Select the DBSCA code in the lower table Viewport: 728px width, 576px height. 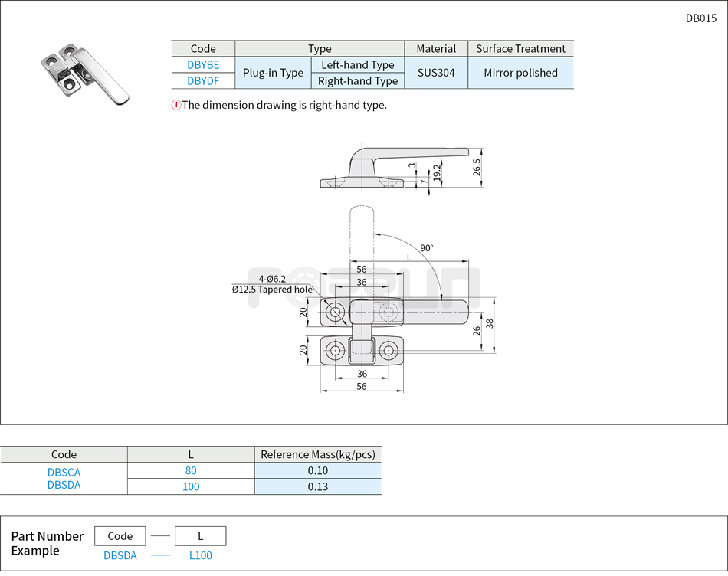point(64,473)
